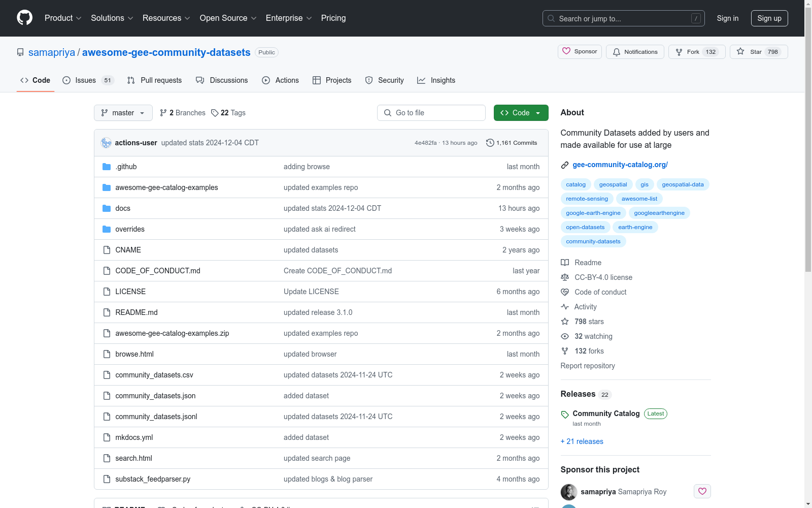Click the awesome-gee-catalog-examples folder icon
The width and height of the screenshot is (812, 508).
point(107,187)
